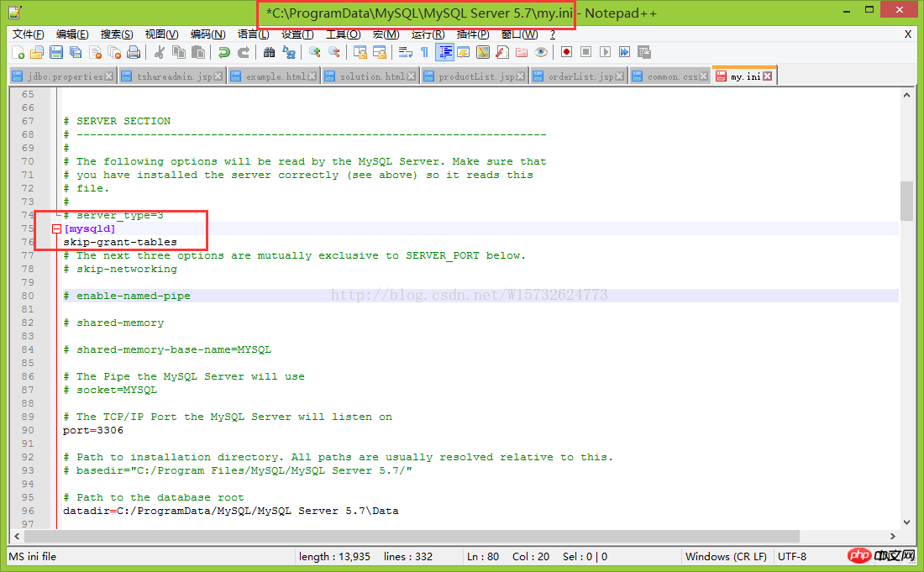This screenshot has height=572, width=924.
Task: Switch to the example.html tab
Action: click(274, 76)
